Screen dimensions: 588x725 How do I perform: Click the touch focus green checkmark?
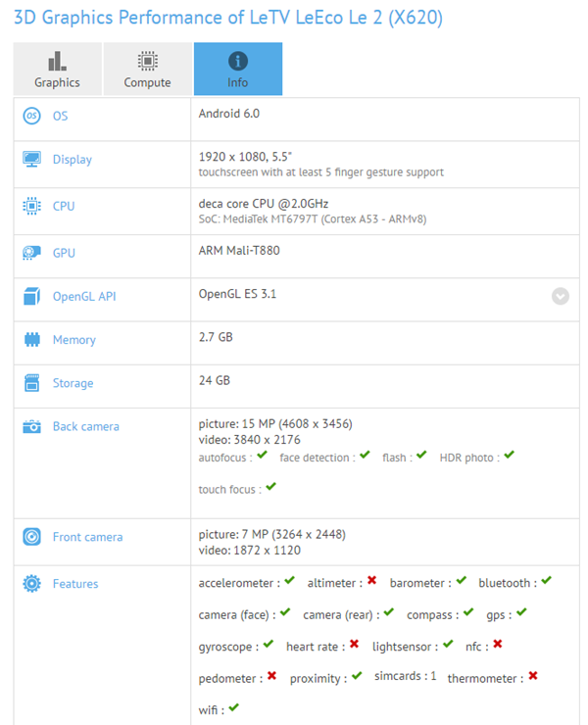pos(271,486)
